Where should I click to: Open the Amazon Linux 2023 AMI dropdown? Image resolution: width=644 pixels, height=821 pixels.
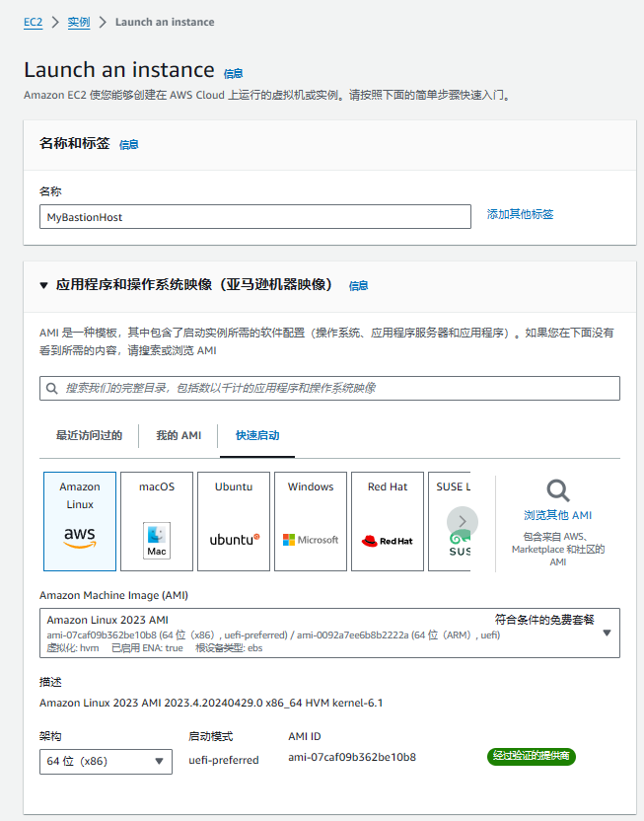point(329,633)
